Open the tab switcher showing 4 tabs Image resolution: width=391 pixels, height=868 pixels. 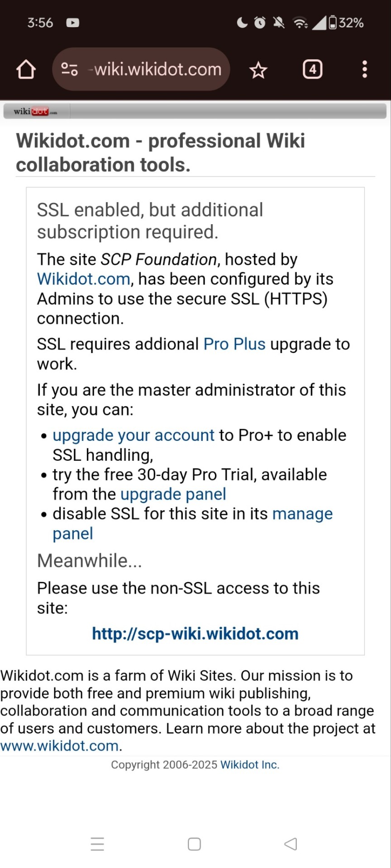tap(312, 70)
